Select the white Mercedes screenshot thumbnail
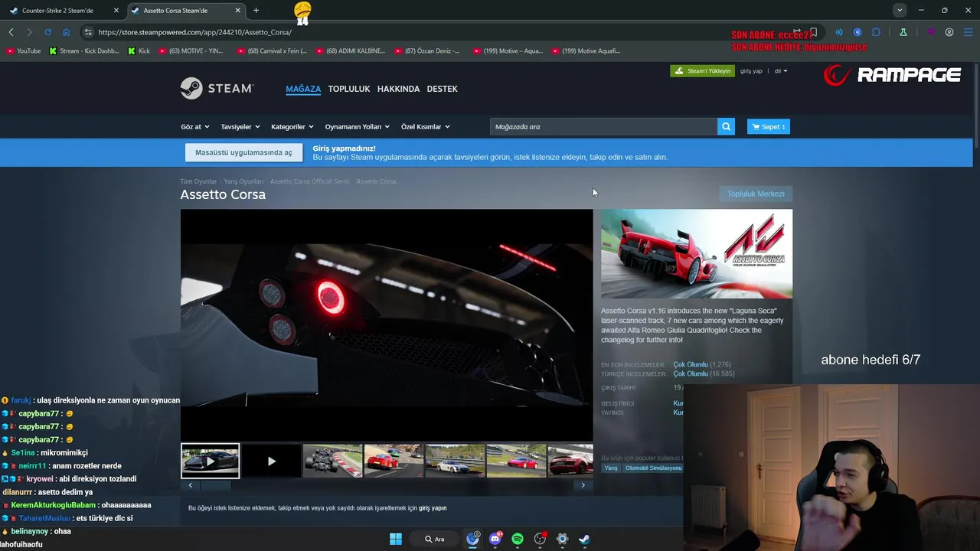This screenshot has width=980, height=551. point(455,461)
